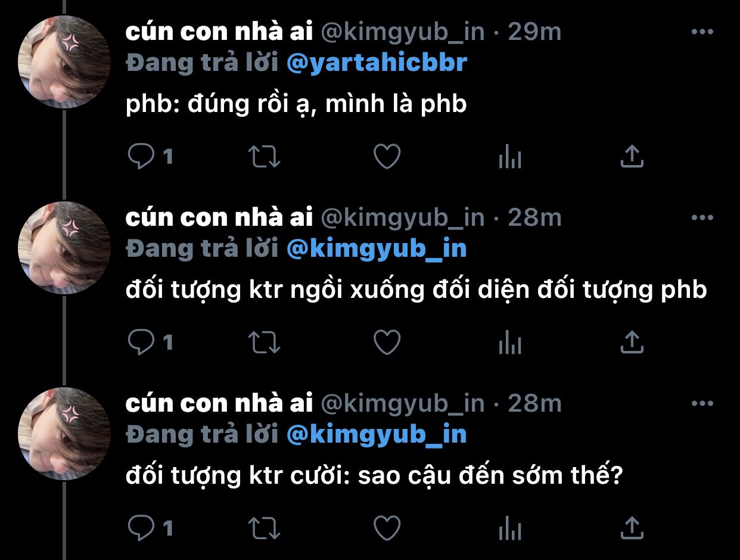Like the 'sao cậu đến sớm thế?' tweet

[x=387, y=528]
